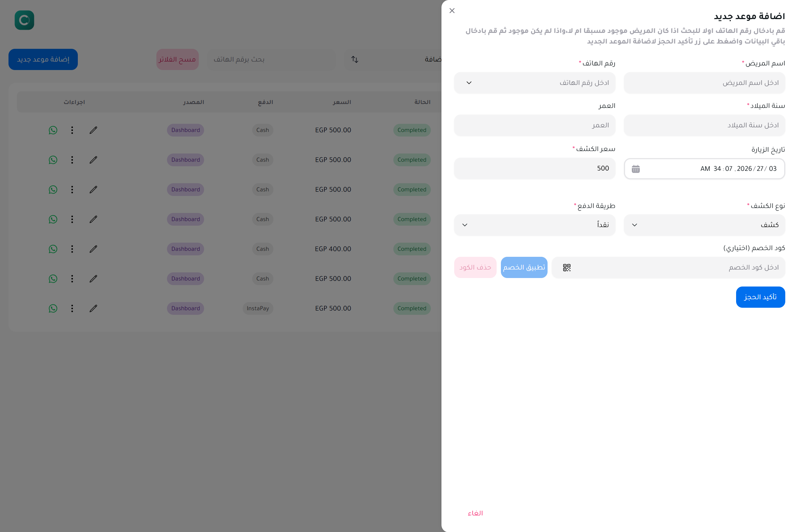Click the patient name input field
Screen dimensions: 798x532
(x=704, y=83)
